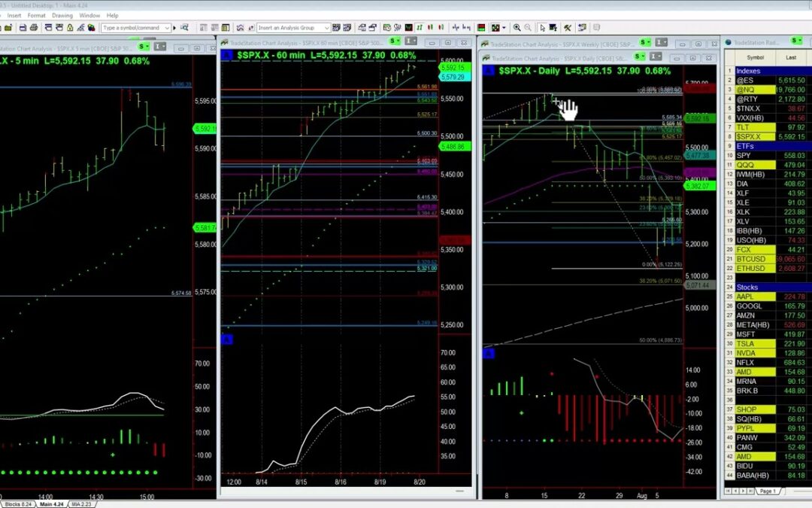This screenshot has height=508, width=812.
Task: Click the horizontal bar spacing icon
Action: [467, 28]
